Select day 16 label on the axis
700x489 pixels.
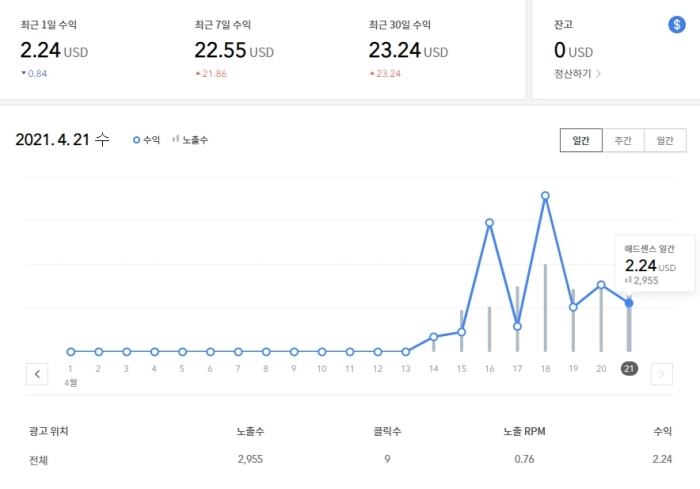point(489,369)
